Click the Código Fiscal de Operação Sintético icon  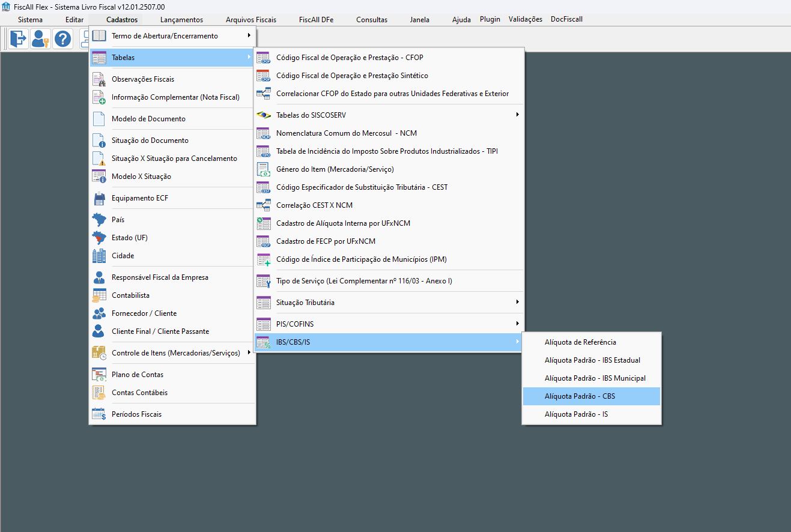264,76
